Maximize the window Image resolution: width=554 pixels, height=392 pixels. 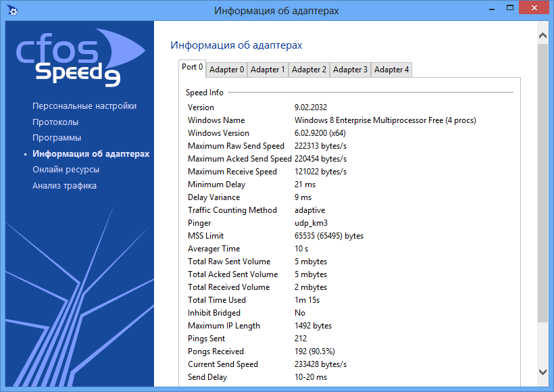(x=510, y=8)
